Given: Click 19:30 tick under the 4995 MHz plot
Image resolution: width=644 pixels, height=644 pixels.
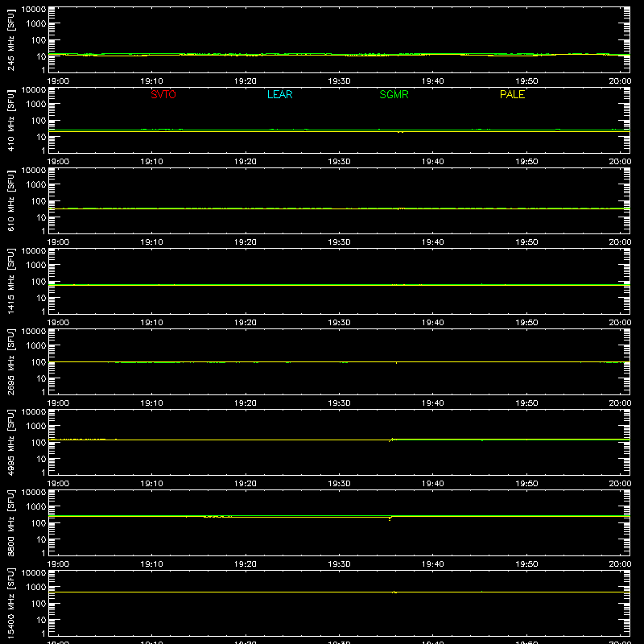Looking at the screenshot, I should 339,484.
